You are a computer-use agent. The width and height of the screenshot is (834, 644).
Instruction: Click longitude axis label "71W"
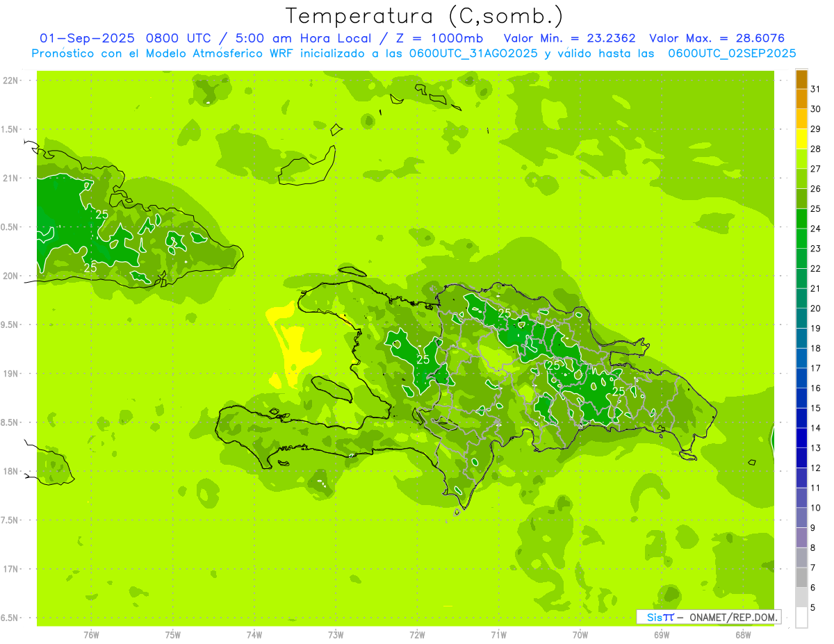(x=498, y=635)
